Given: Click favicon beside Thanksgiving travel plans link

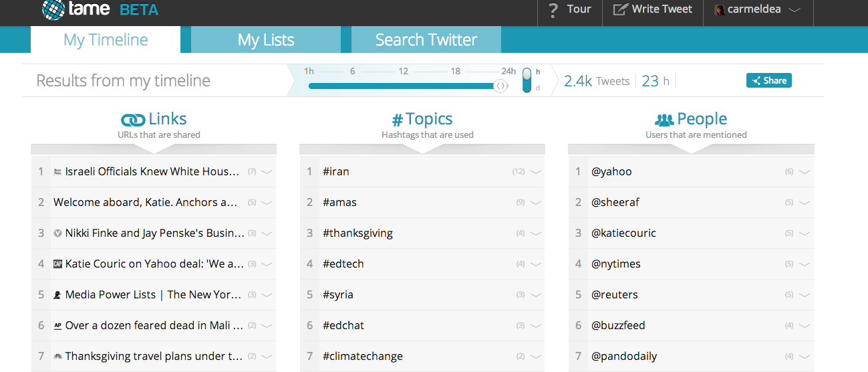Looking at the screenshot, I should pos(58,357).
